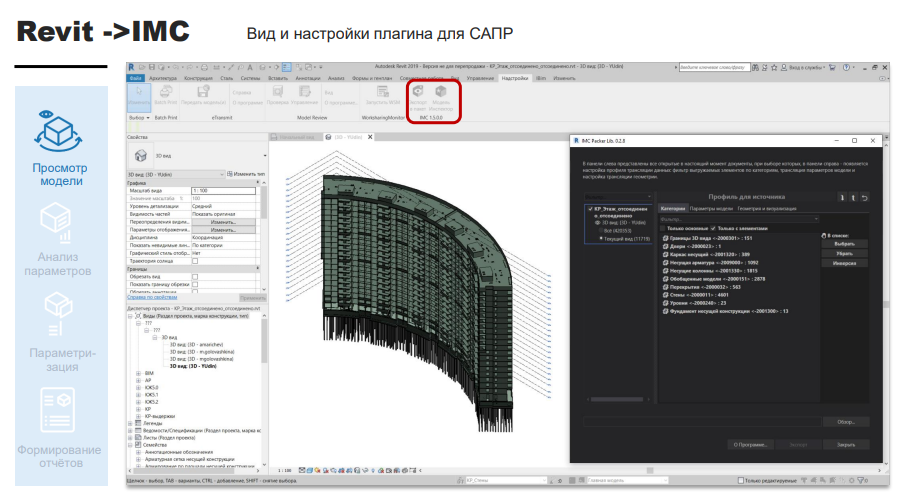This screenshot has width=901, height=498.
Task: Open the 3D вид: {3D - YUdin} instance dropdown
Action: pyautogui.click(x=175, y=174)
